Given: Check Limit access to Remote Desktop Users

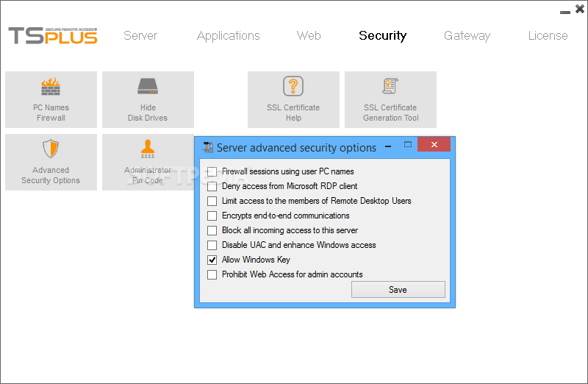Looking at the screenshot, I should point(212,201).
